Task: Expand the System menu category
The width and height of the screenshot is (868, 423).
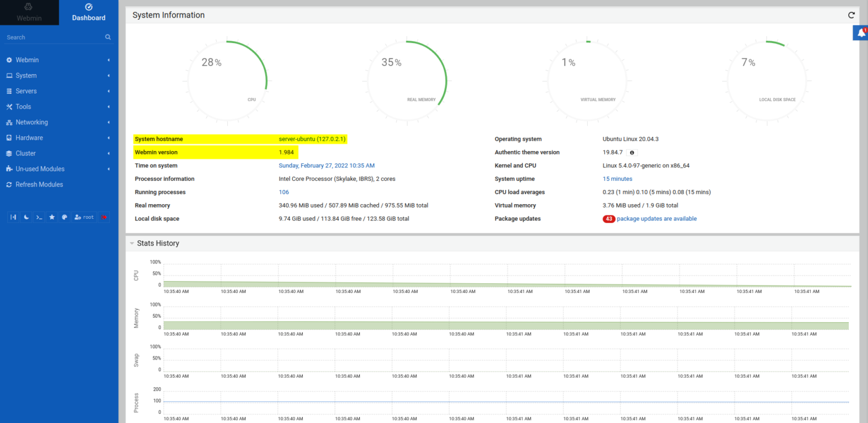Action: click(26, 76)
